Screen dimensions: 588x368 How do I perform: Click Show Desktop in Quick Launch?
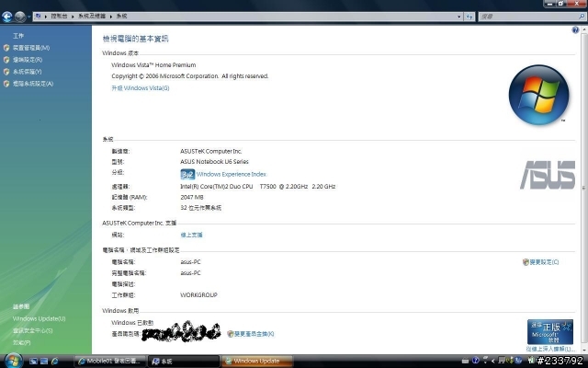[x=33, y=362]
